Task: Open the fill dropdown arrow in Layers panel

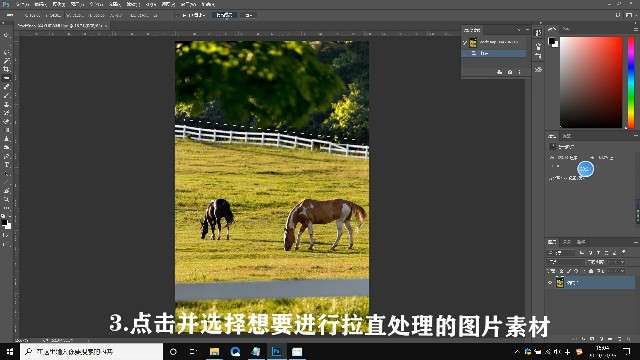Action: click(x=622, y=271)
